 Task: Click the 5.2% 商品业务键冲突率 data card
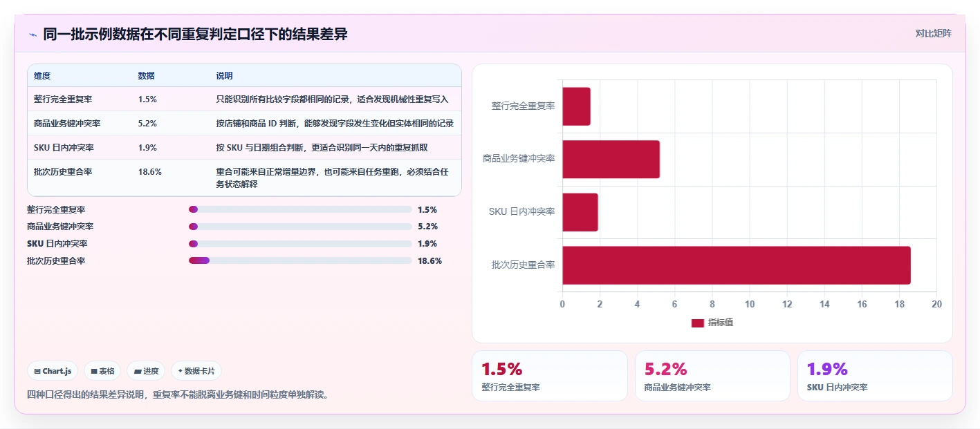pyautogui.click(x=712, y=376)
